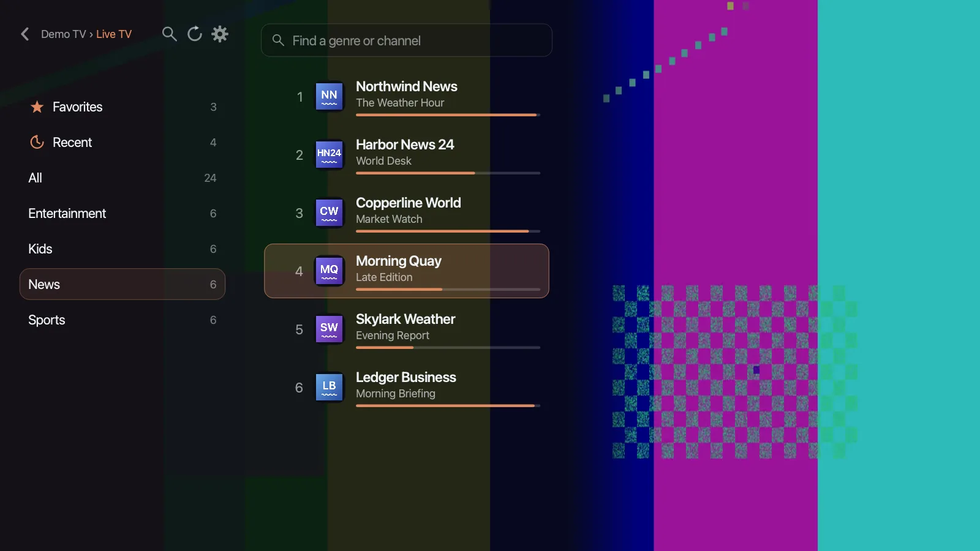980x551 pixels.
Task: Show All channels category
Action: pos(123,178)
